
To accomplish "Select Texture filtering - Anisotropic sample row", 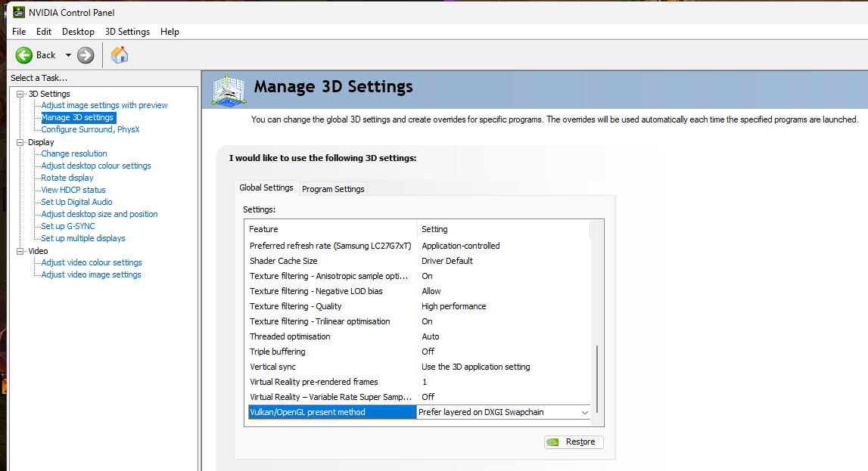I will [419, 276].
